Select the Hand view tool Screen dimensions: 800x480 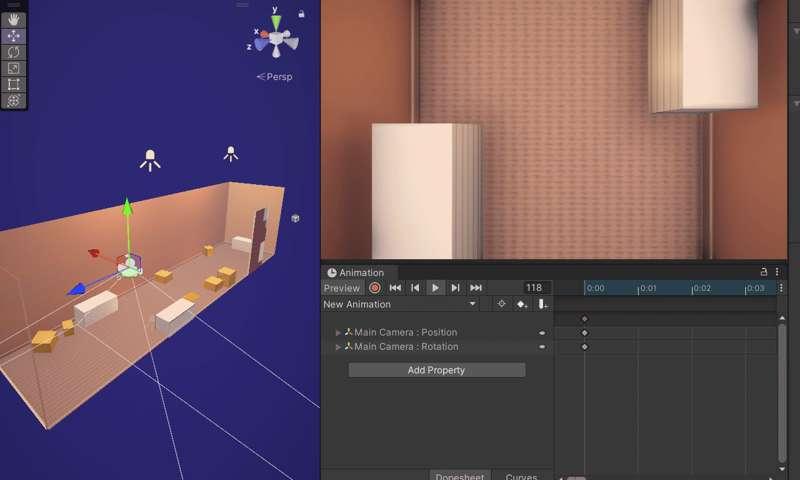coord(13,20)
